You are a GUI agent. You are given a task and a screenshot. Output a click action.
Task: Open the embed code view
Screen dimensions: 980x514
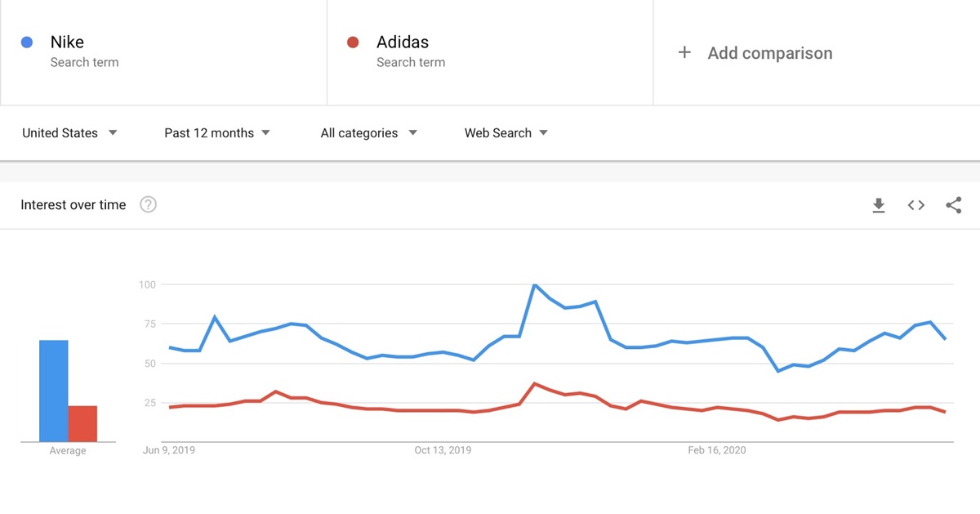(915, 205)
